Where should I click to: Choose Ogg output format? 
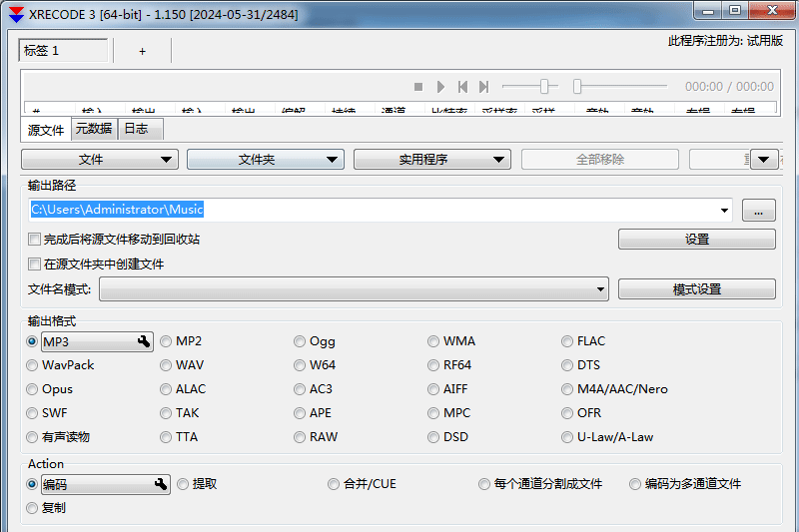point(300,341)
